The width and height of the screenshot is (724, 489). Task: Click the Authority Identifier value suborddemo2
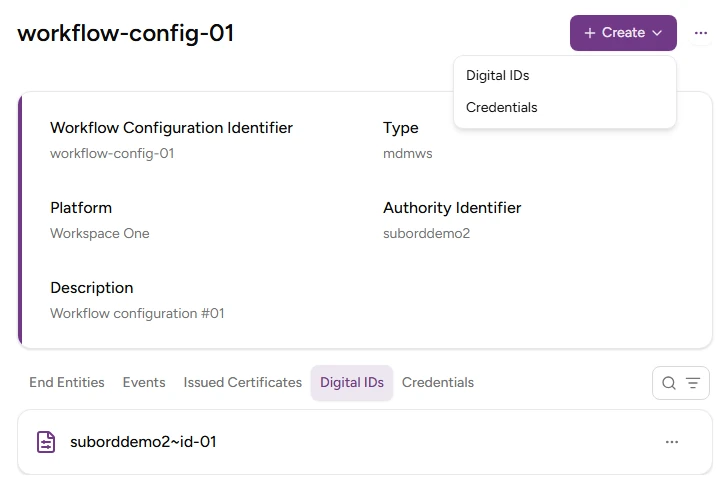tap(426, 234)
